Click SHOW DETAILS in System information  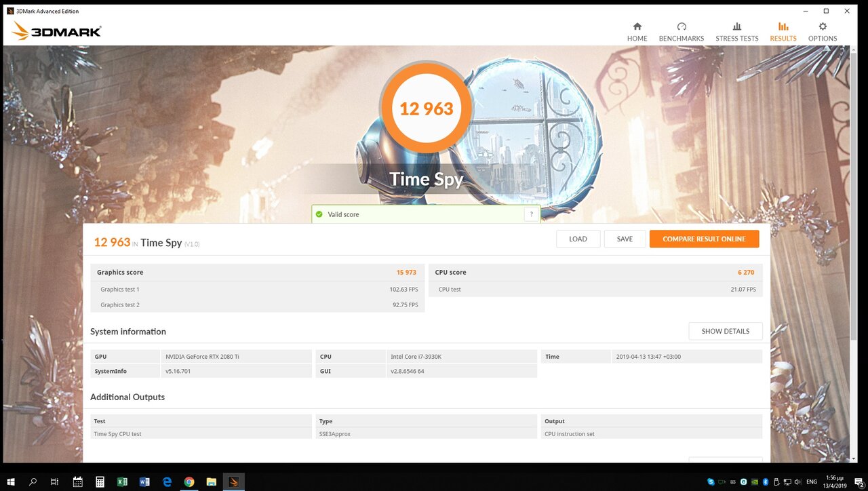[726, 331]
